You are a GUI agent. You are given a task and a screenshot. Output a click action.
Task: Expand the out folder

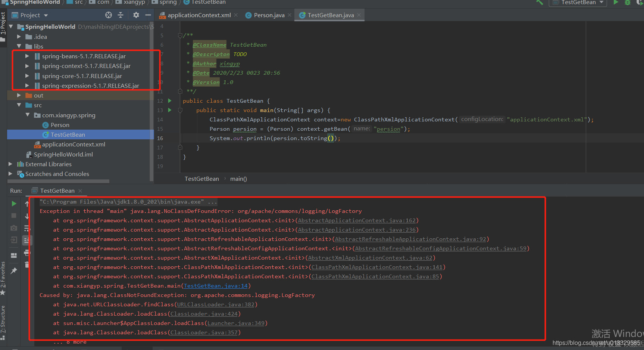[x=19, y=95]
